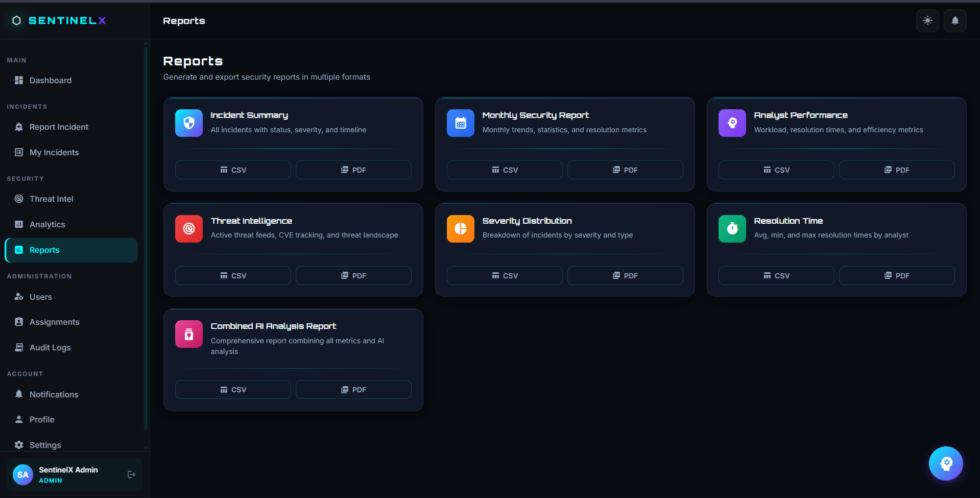Export Analyst Performance as CSV
Viewport: 980px width, 498px height.
[776, 170]
